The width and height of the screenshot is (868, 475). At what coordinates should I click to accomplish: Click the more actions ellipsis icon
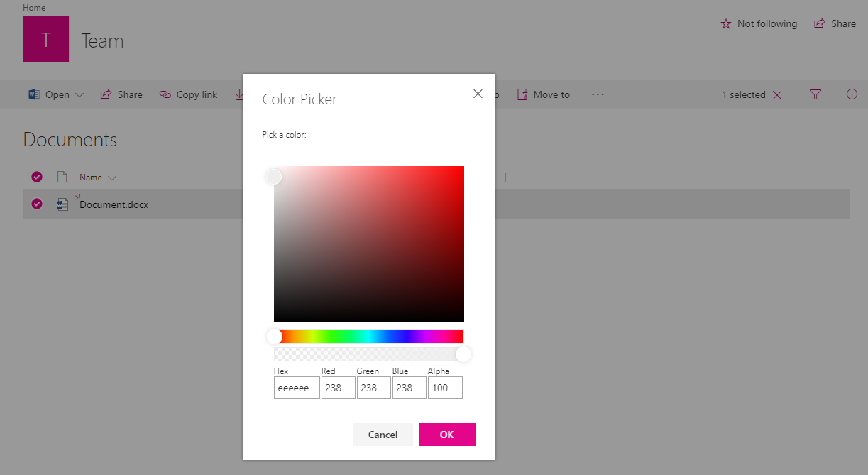[598, 94]
